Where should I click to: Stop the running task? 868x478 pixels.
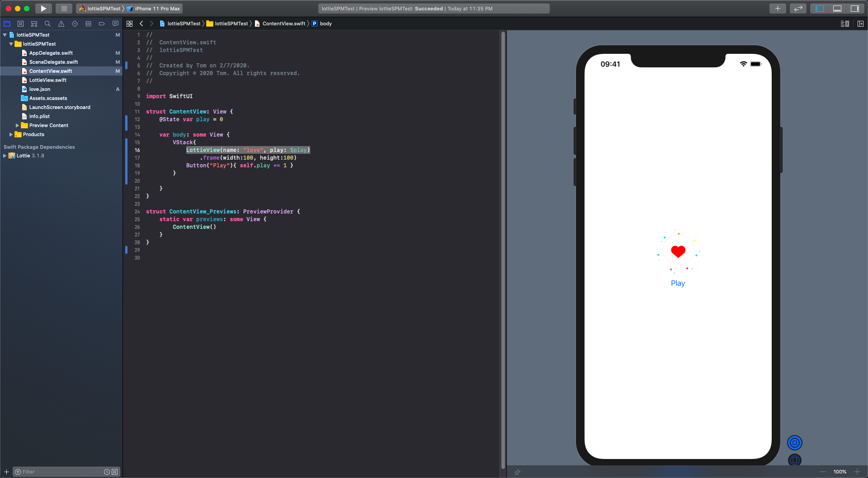[64, 9]
